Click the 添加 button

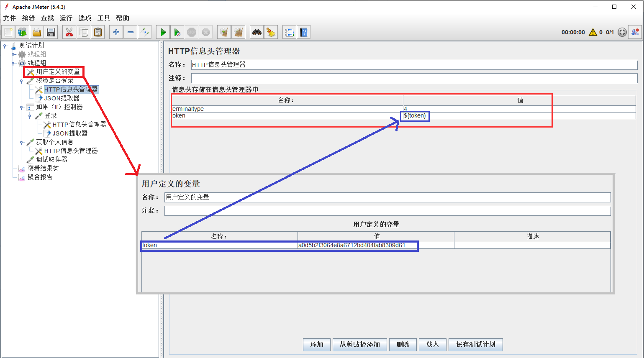click(x=317, y=345)
